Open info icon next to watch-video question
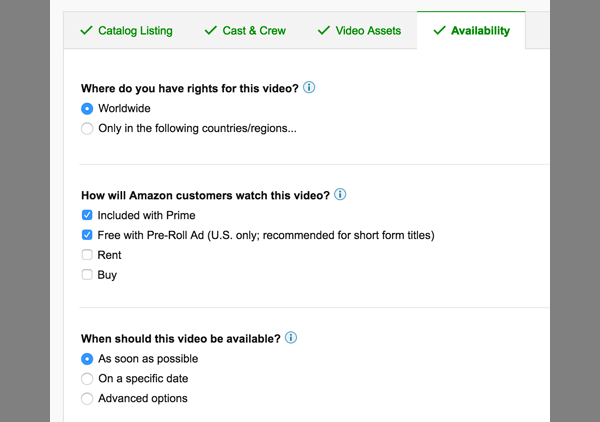 tap(340, 194)
